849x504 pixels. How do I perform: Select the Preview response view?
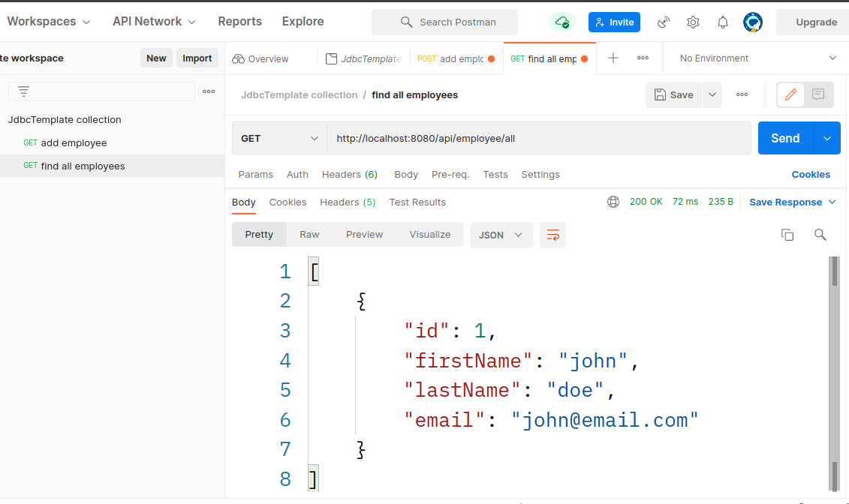pos(364,235)
